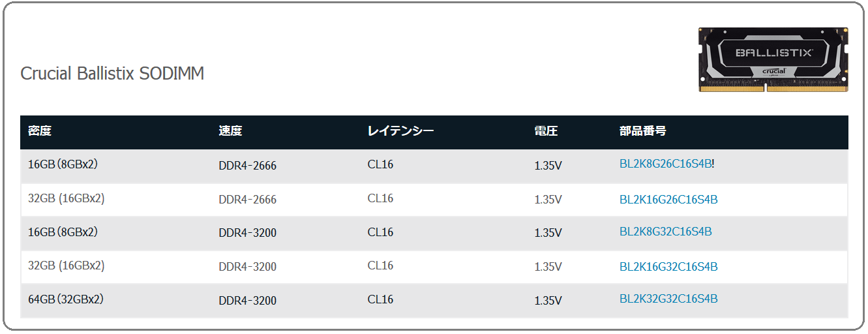This screenshot has width=868, height=334.
Task: Open the BL2K16G26C16S4B part number link
Action: pyautogui.click(x=668, y=200)
